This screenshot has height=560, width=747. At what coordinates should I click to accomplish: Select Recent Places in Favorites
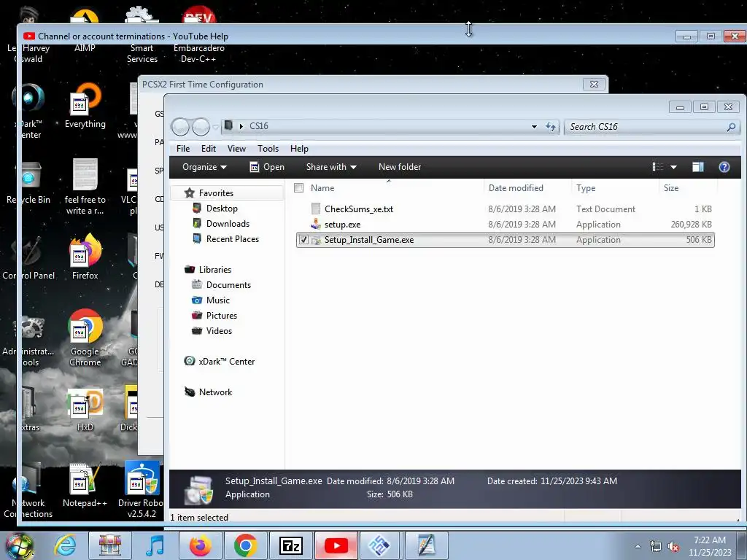[x=233, y=239]
